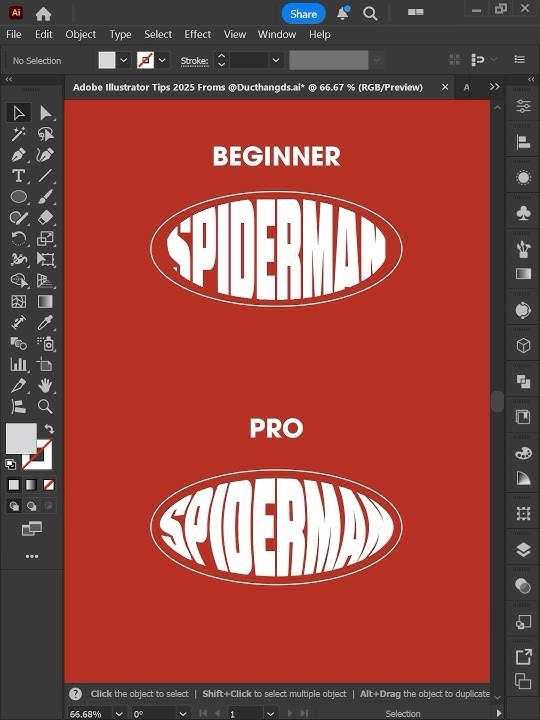This screenshot has width=540, height=720.
Task: Change the screen mode
Action: click(32, 529)
